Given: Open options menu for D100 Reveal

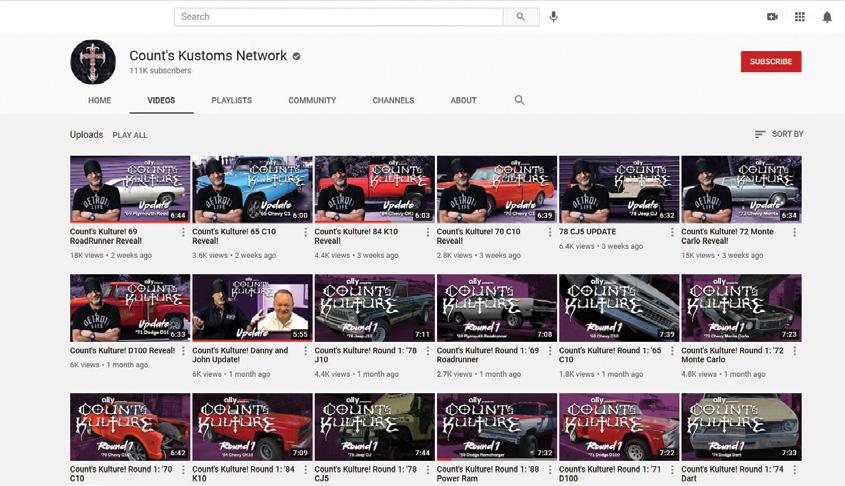Looking at the screenshot, I should click(183, 351).
